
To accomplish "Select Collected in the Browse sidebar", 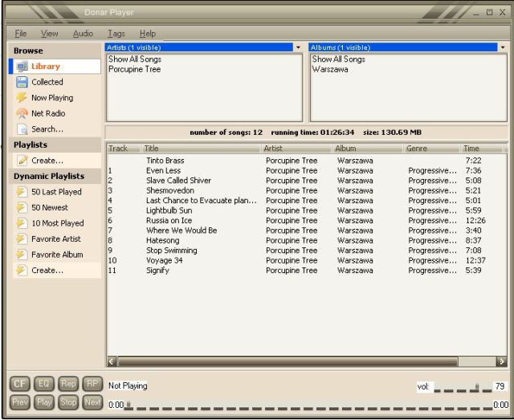I will click(57, 82).
